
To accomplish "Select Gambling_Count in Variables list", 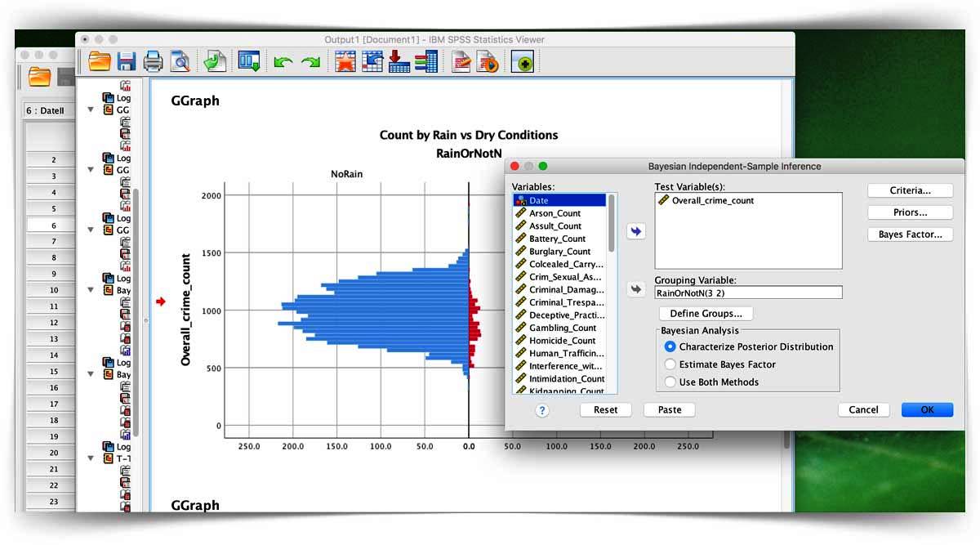I will point(562,328).
